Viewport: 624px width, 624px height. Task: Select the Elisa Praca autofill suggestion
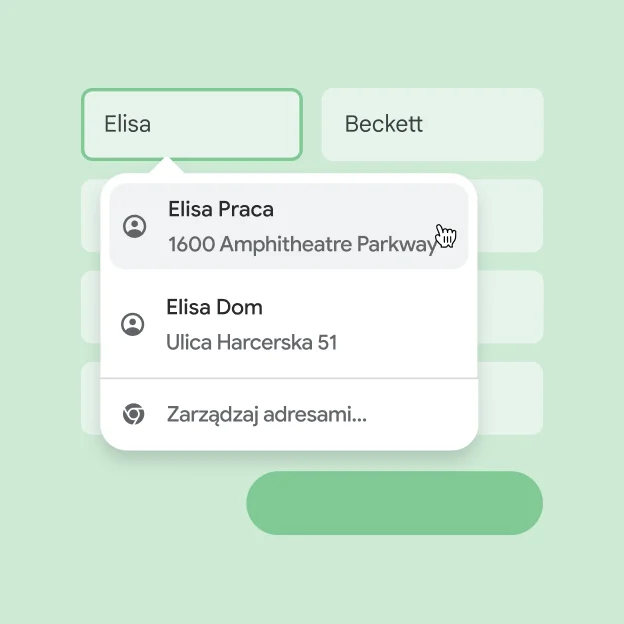coord(288,227)
